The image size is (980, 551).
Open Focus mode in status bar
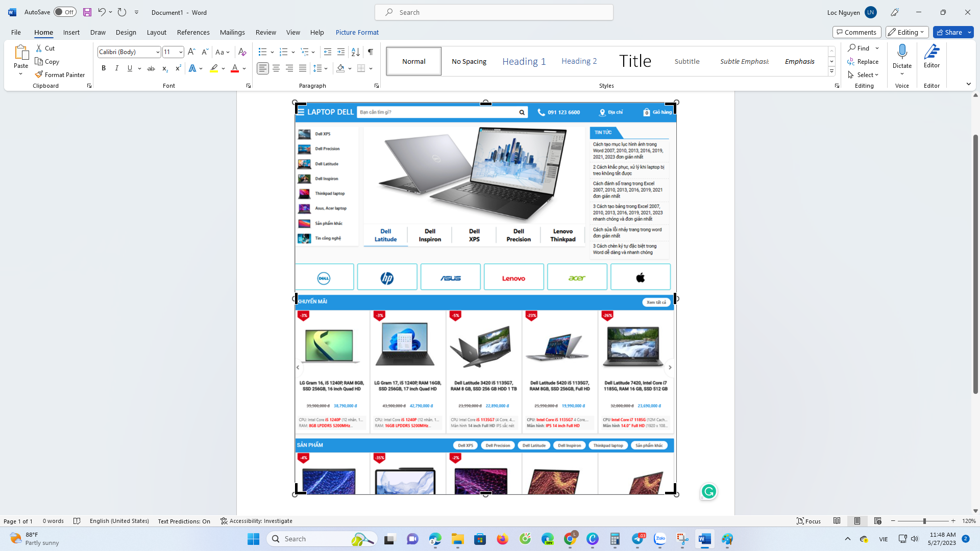point(809,521)
